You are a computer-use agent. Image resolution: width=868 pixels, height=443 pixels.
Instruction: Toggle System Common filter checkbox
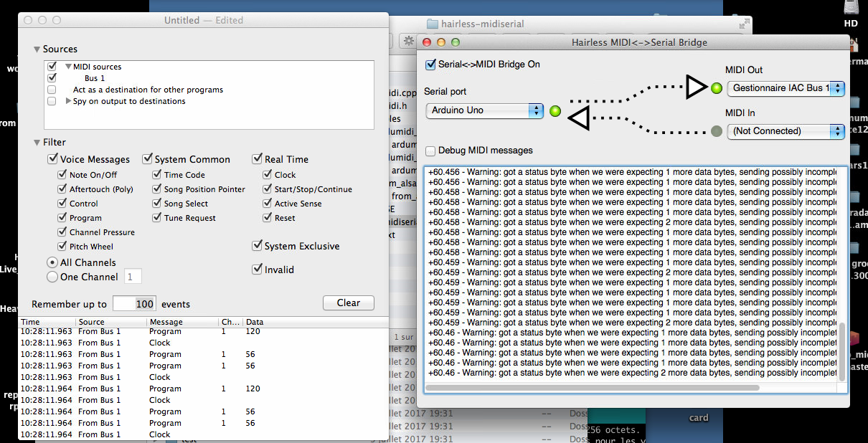147,159
